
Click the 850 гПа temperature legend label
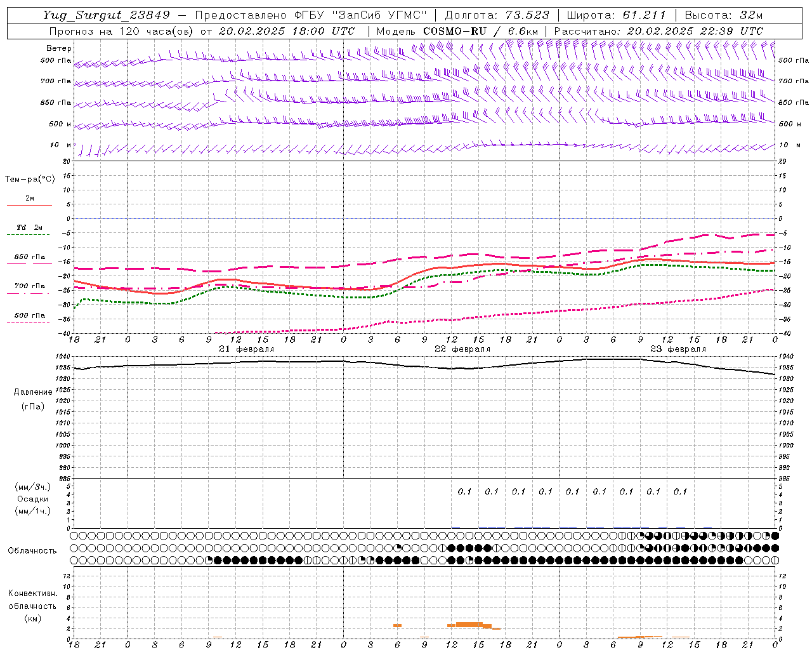(x=30, y=257)
